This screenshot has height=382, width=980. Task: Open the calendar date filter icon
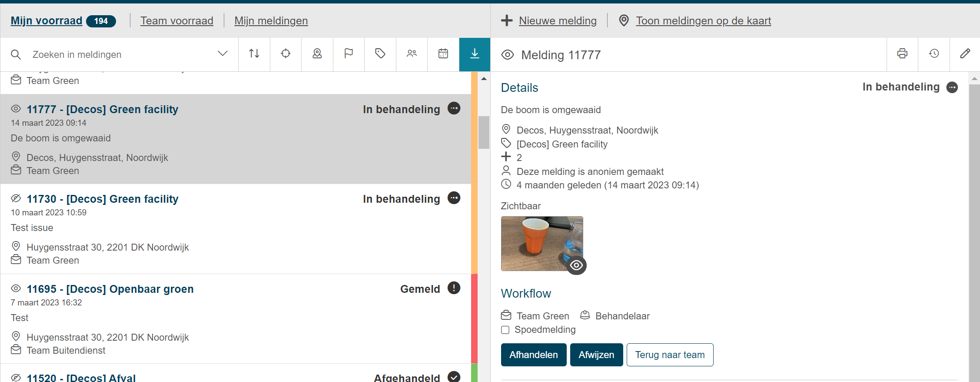coord(443,54)
